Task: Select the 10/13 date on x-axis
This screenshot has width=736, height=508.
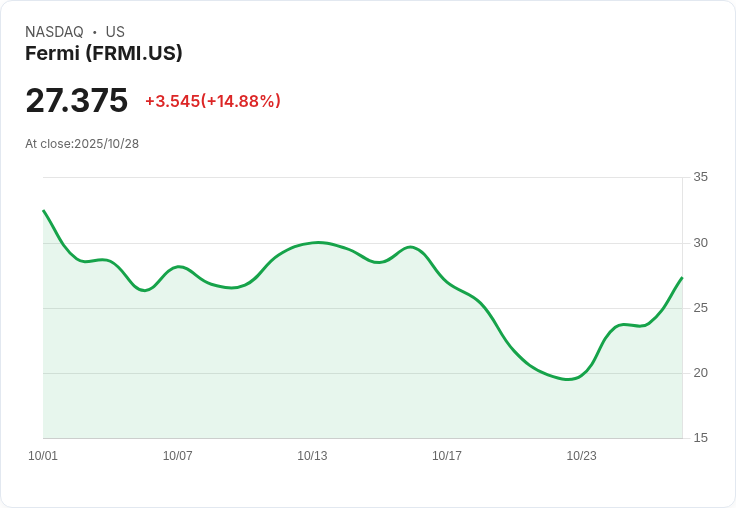Action: tap(312, 456)
